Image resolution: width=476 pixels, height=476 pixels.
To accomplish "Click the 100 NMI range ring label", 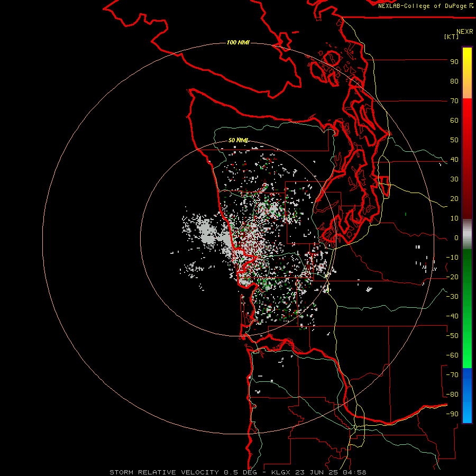I will click(238, 42).
